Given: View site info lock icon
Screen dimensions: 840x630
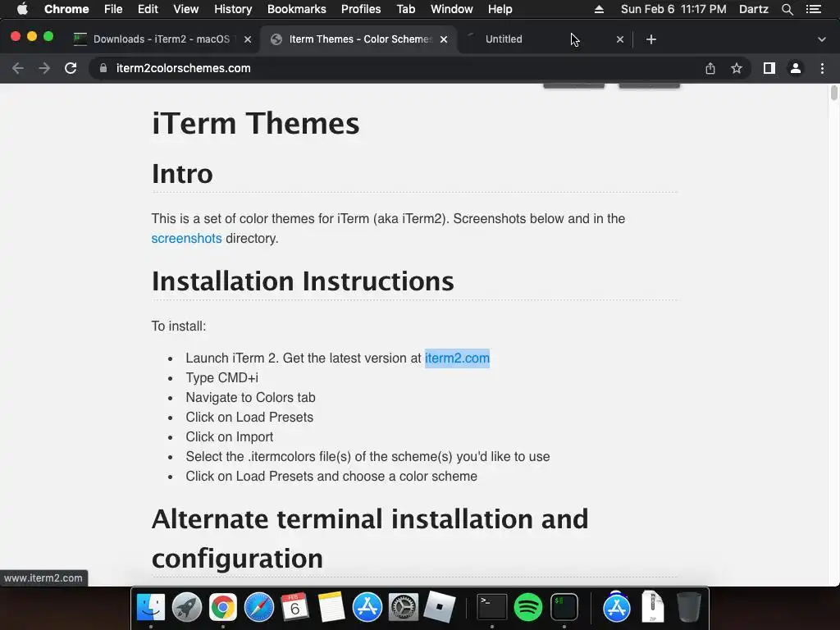Looking at the screenshot, I should 103,68.
